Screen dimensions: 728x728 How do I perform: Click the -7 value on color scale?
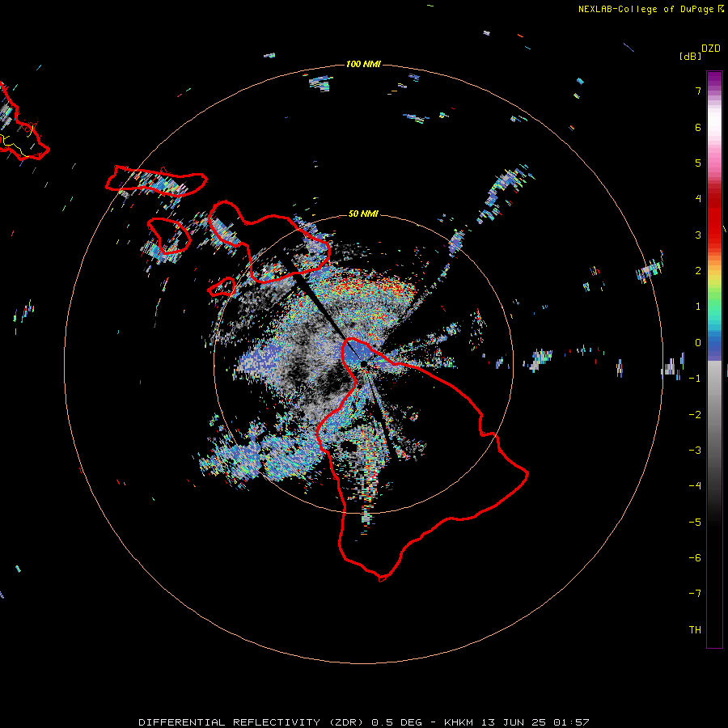pos(695,594)
